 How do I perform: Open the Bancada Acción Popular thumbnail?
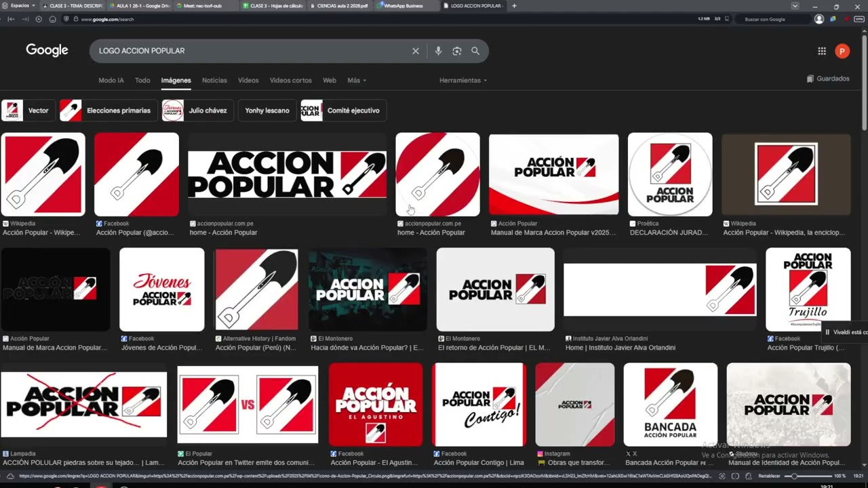[x=671, y=405]
